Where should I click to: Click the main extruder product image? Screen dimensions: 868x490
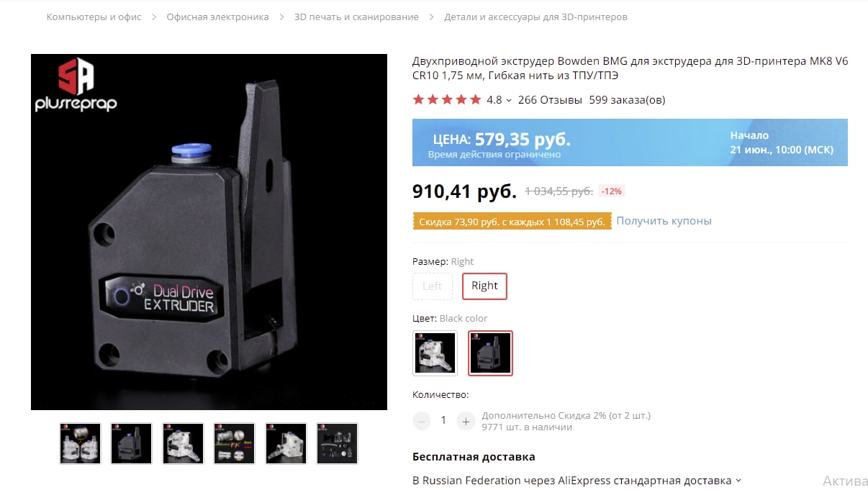tap(209, 232)
